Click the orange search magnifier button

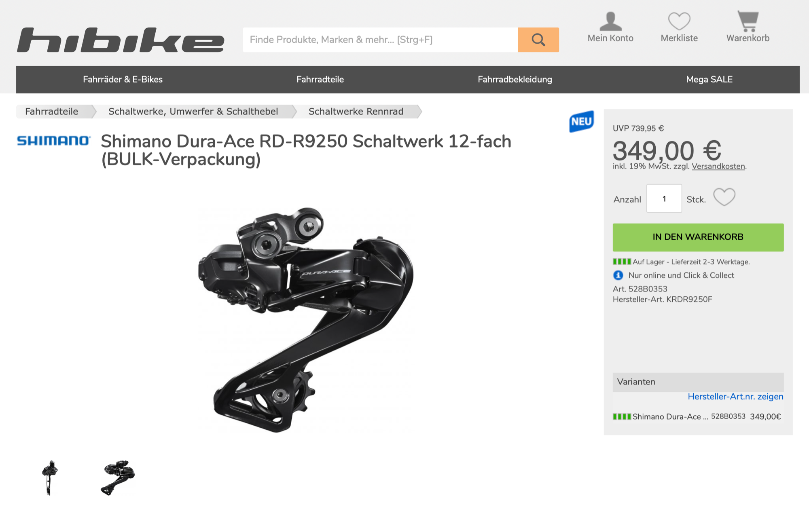coord(538,40)
